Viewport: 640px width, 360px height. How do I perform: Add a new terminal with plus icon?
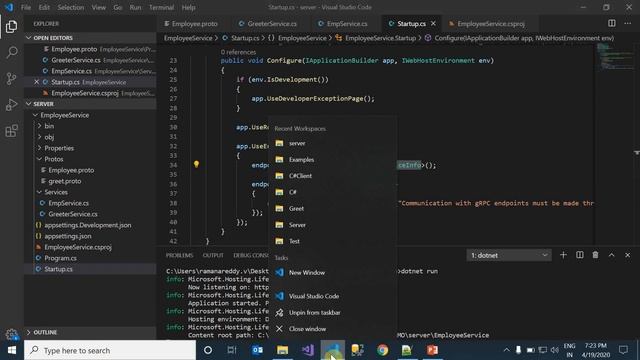pos(563,255)
